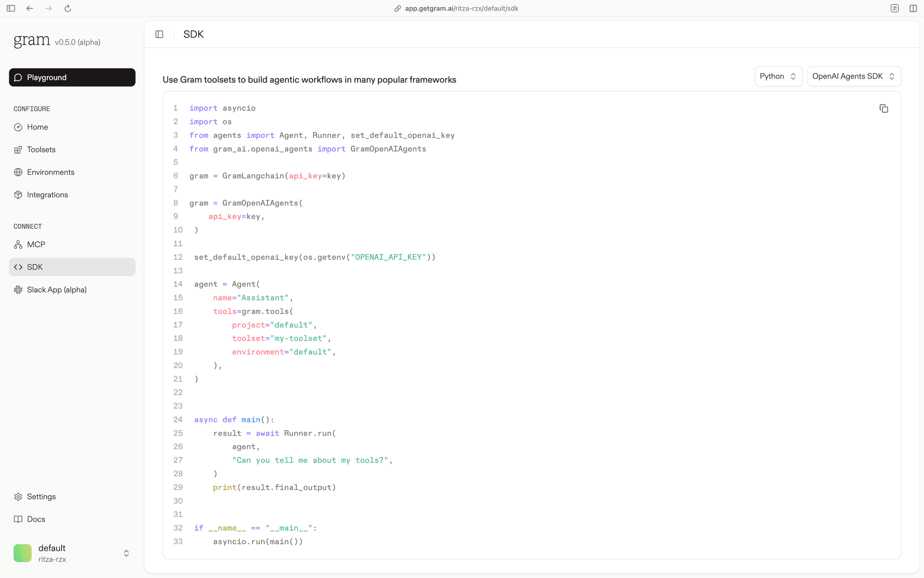
Task: Click the green project avatar swatch
Action: click(23, 553)
